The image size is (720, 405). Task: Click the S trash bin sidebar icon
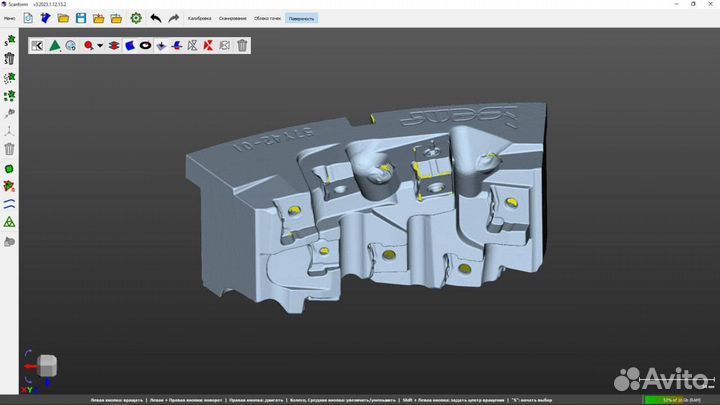pos(9,58)
